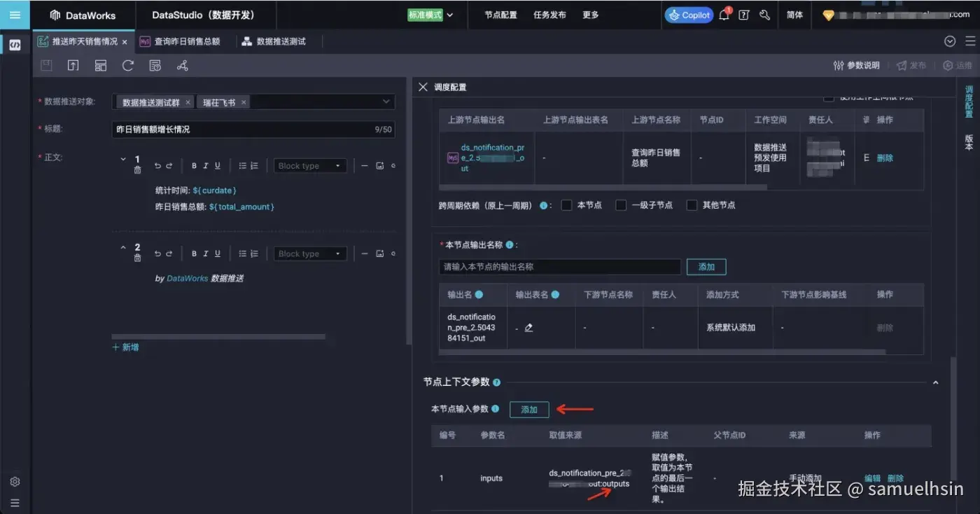Open settings gear in the left sidebar
The height and width of the screenshot is (514, 980).
click(x=15, y=482)
